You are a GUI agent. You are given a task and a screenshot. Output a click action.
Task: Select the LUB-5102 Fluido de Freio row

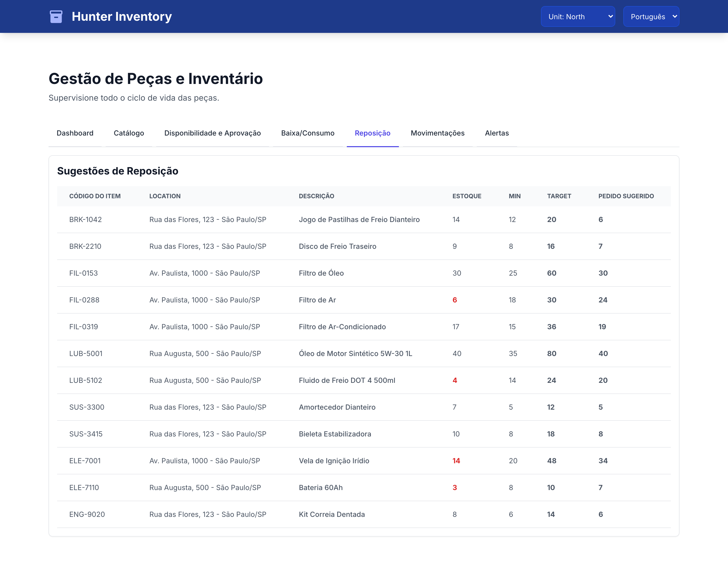coord(364,380)
